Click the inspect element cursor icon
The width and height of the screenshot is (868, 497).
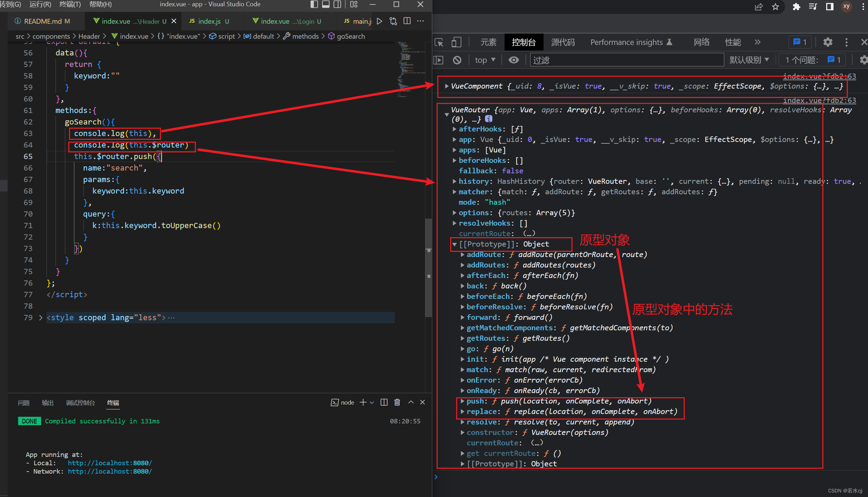point(439,42)
